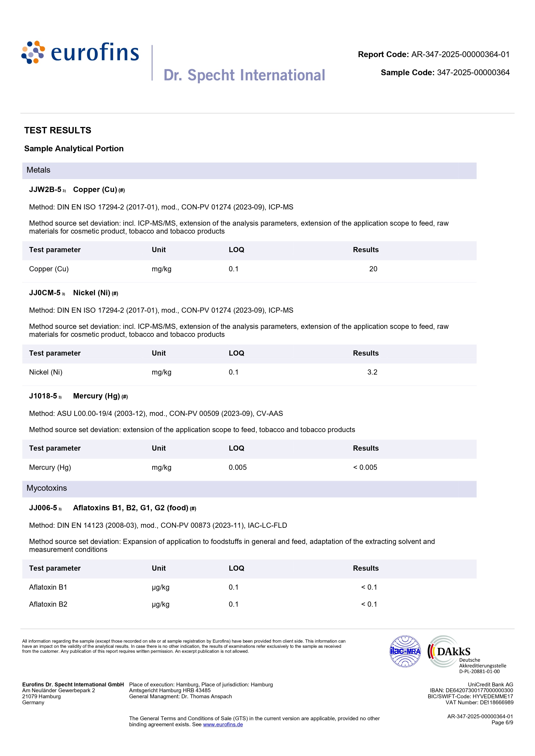
Task: Click the Dr. Specht International title
Action: (x=244, y=75)
